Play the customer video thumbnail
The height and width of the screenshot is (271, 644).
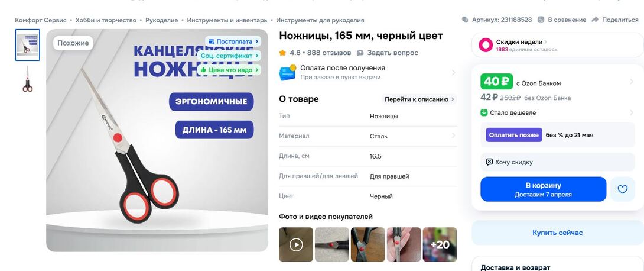point(296,245)
